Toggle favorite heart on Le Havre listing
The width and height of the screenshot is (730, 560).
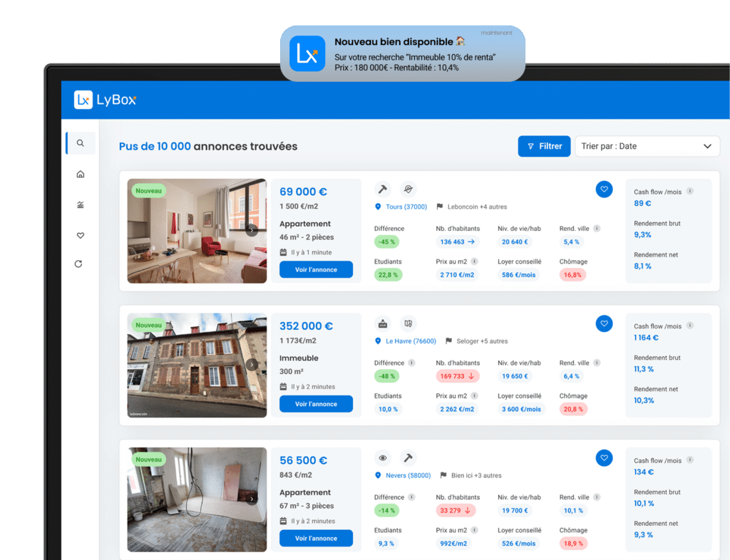pos(604,323)
